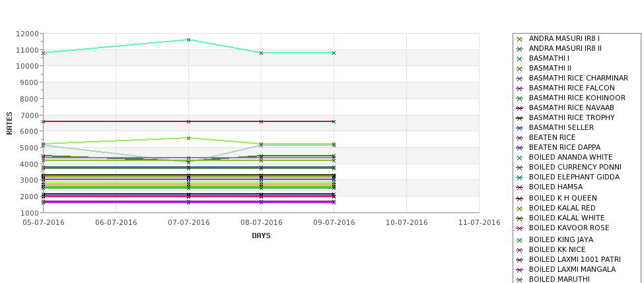The width and height of the screenshot is (644, 283).
Task: Click the BOILED MARUTHI legend label
Action: click(559, 279)
